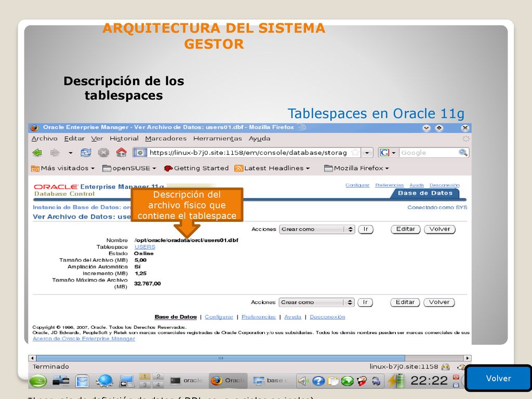Click the upper Volver button in page

coord(440,229)
